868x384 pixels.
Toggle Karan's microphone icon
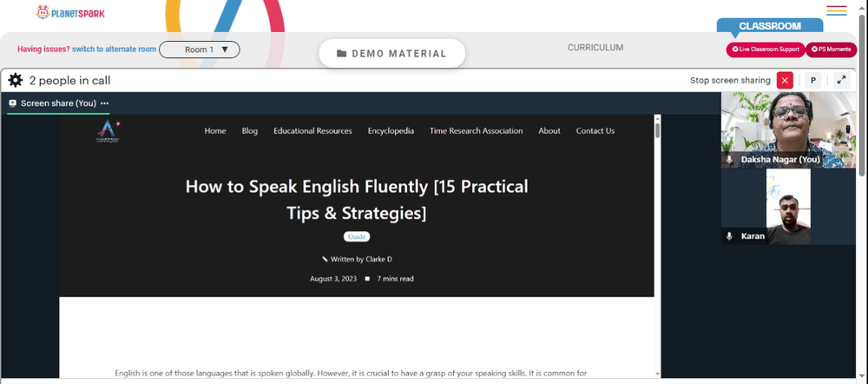(x=729, y=236)
